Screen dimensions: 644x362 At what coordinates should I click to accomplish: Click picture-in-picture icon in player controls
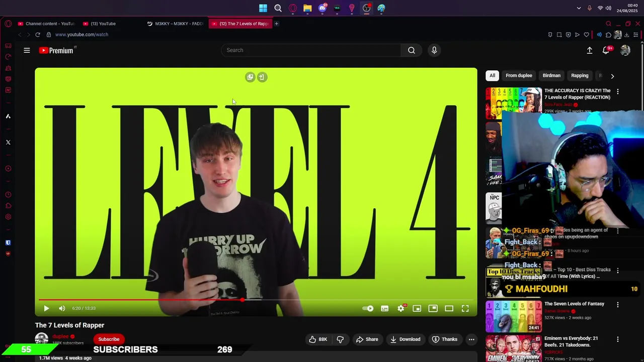click(433, 308)
